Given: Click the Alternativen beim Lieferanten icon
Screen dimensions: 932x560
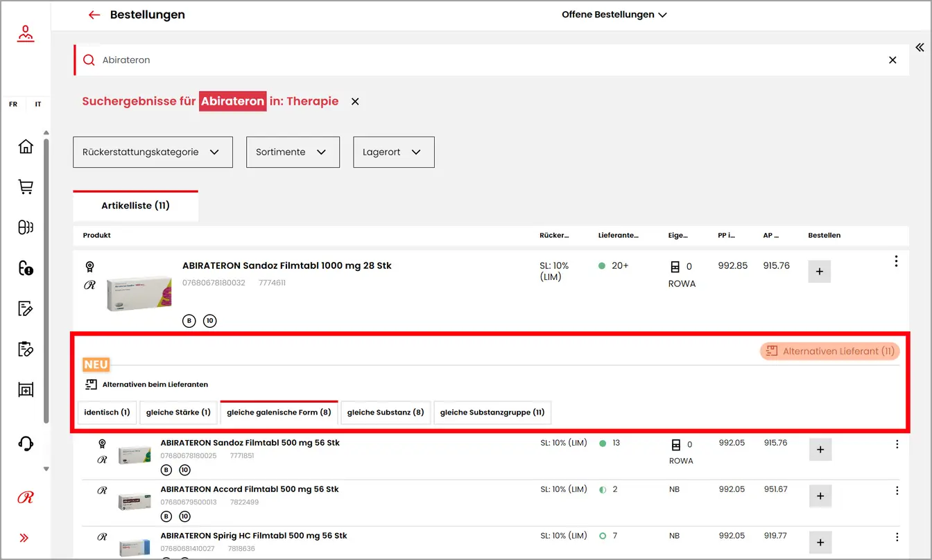Looking at the screenshot, I should (91, 384).
